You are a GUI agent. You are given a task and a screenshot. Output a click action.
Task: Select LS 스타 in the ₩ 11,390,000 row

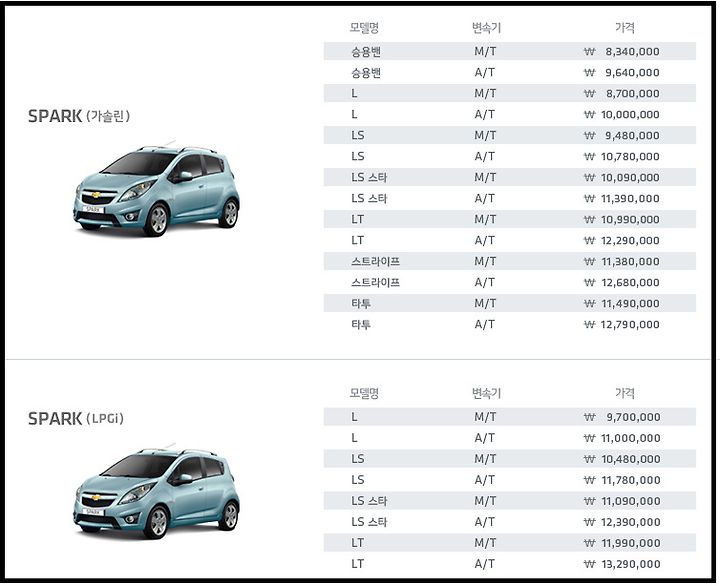pos(369,198)
